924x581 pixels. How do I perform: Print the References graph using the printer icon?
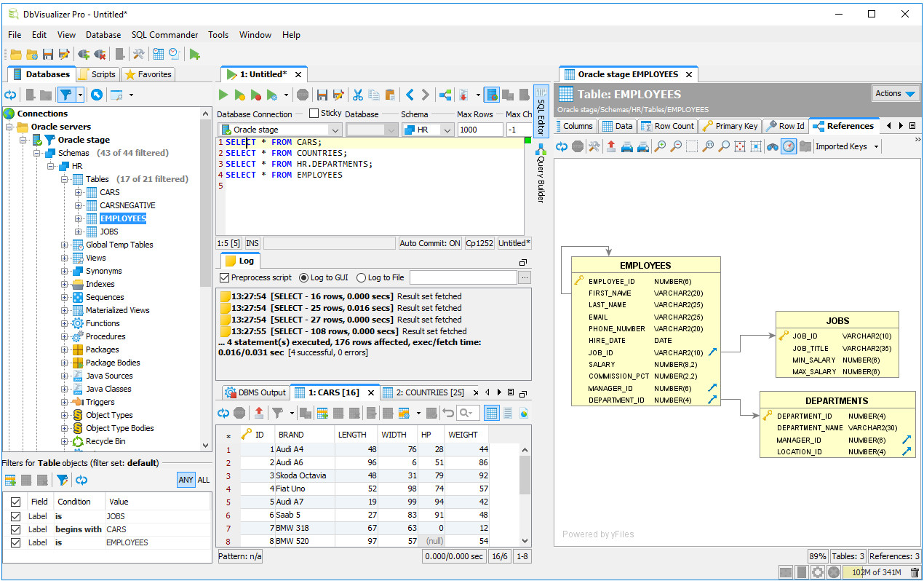coord(626,146)
